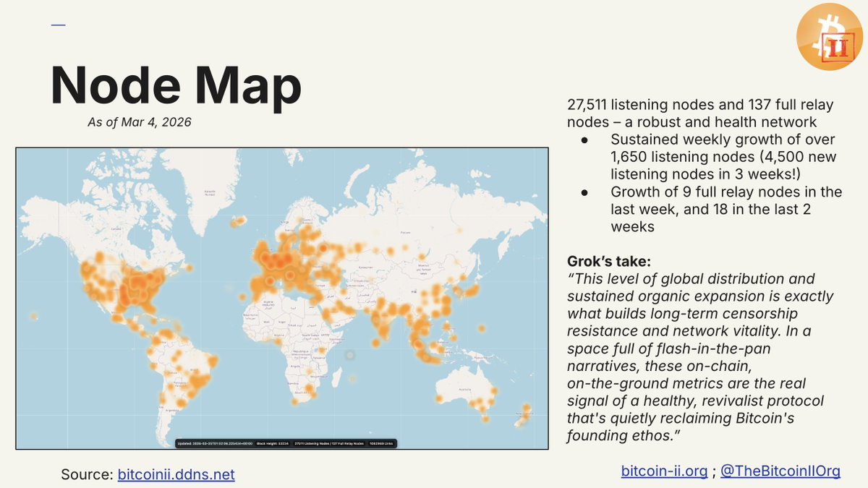This screenshot has width=868, height=488.
Task: Click the 'Grok's take:' heading
Action: (608, 262)
